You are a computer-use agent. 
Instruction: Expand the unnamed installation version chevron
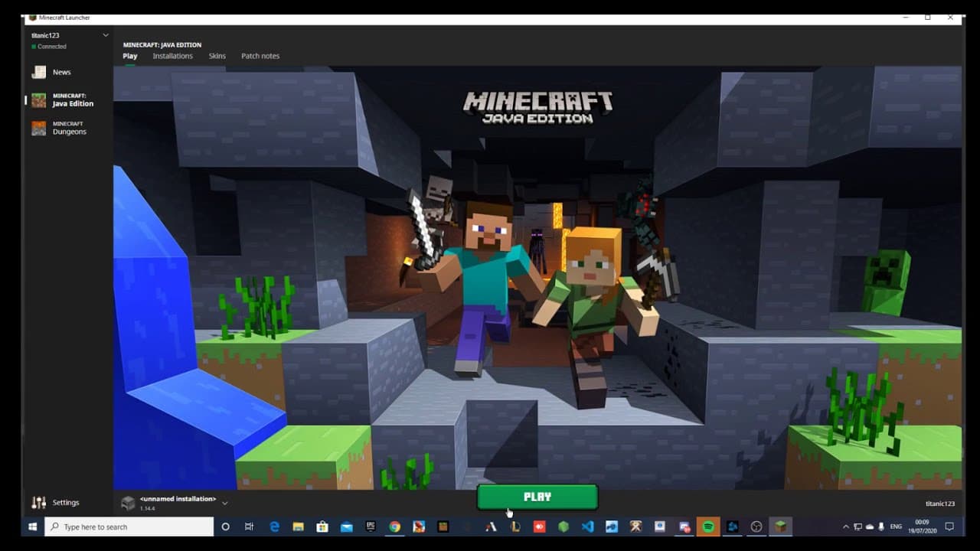pyautogui.click(x=224, y=503)
